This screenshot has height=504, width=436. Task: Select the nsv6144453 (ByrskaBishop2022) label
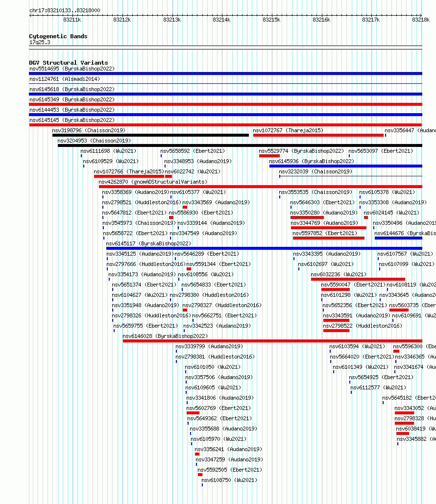pyautogui.click(x=72, y=110)
